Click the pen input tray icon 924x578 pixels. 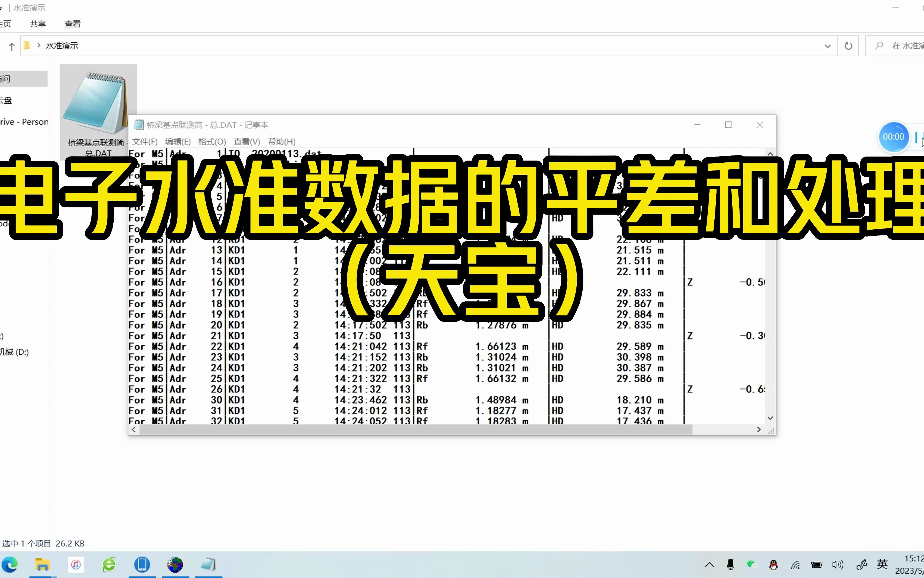pyautogui.click(x=861, y=565)
